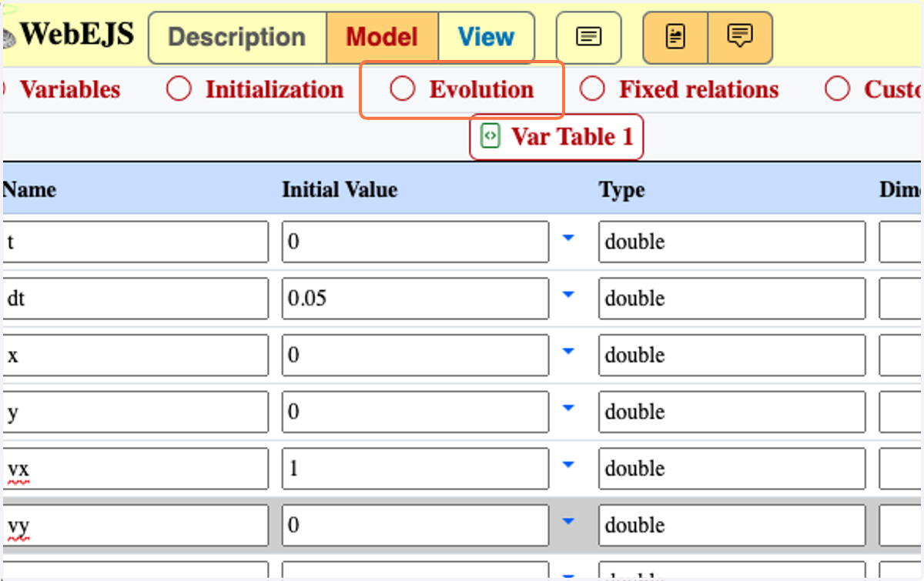Click the initial value field showing 0.05
Viewport: 924px width, 581px height.
[416, 299]
